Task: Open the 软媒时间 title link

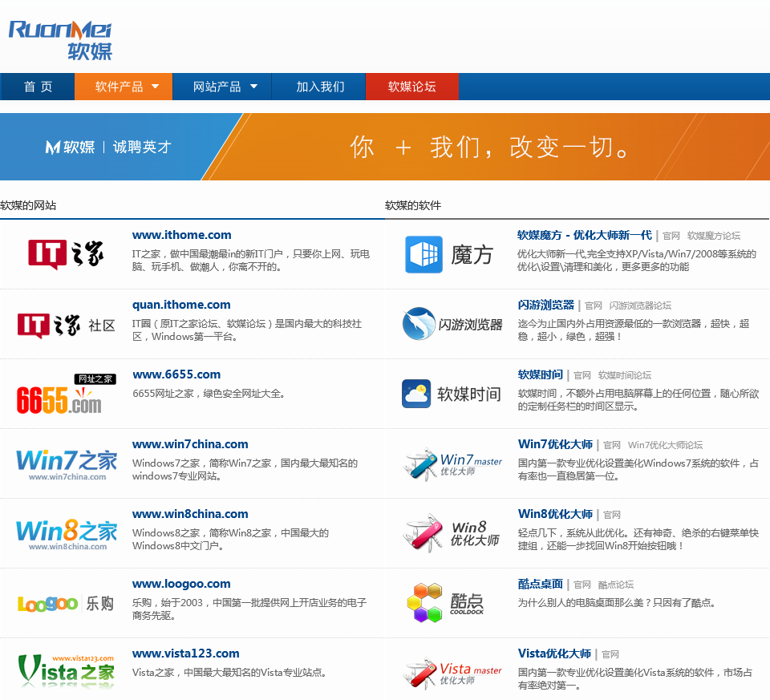Action: tap(540, 374)
